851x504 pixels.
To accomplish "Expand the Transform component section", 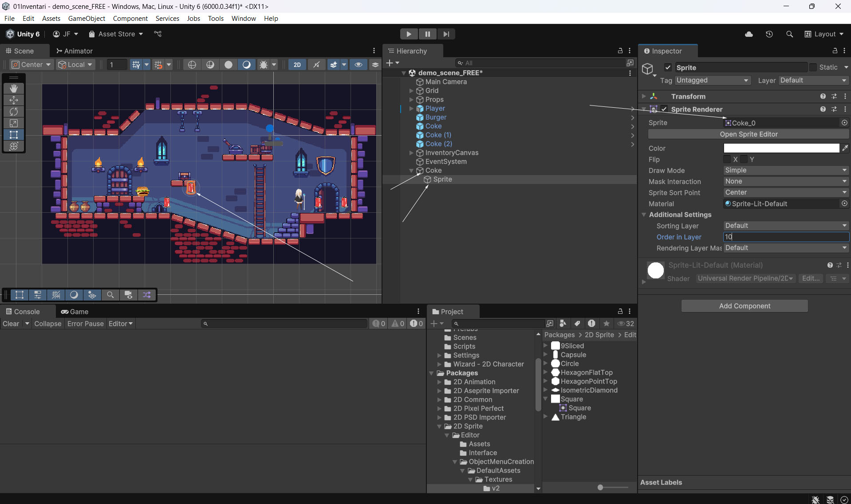I will coord(644,96).
